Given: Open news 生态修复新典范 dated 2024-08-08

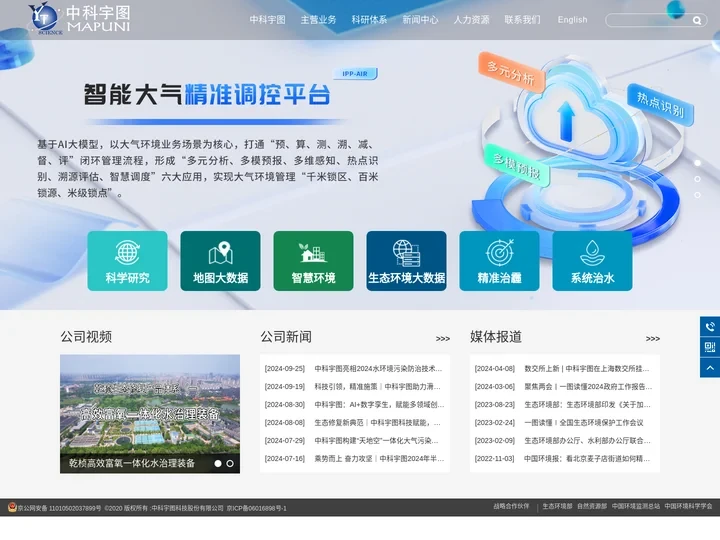Looking at the screenshot, I should (377, 422).
